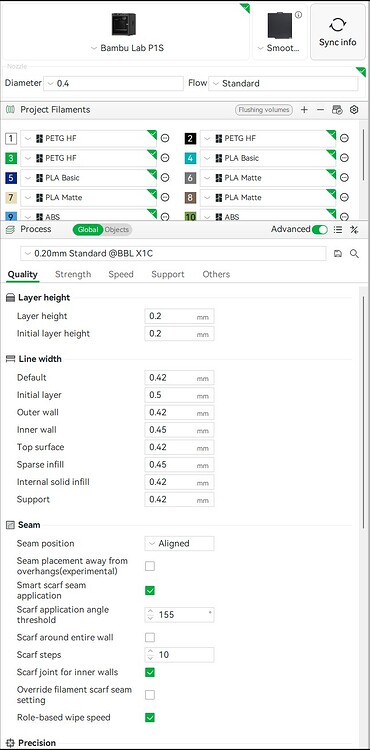Click the Sparse infill line width field

pyautogui.click(x=179, y=465)
